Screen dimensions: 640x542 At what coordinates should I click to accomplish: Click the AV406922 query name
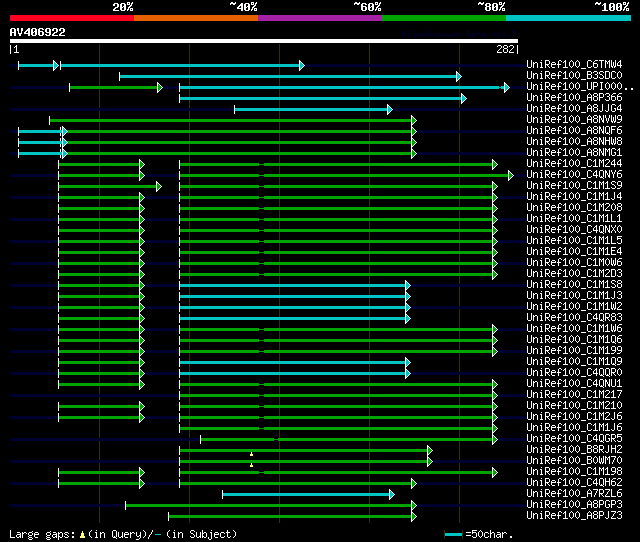click(38, 32)
